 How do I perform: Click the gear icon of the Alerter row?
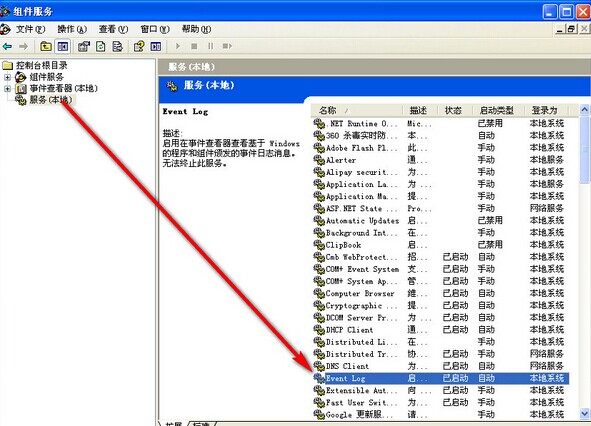click(x=319, y=160)
